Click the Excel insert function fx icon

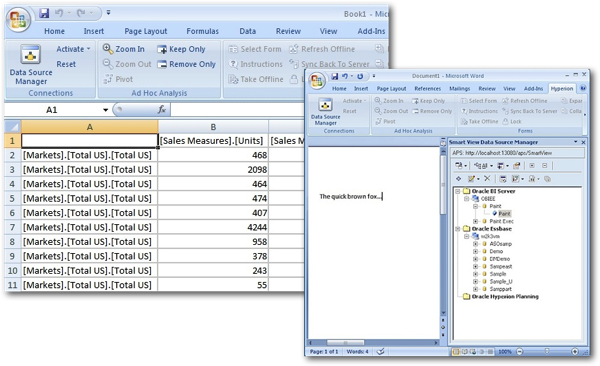pos(162,110)
